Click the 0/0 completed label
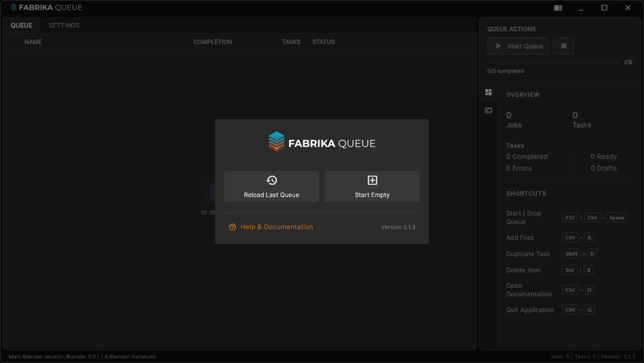The height and width of the screenshot is (363, 644). click(x=506, y=71)
